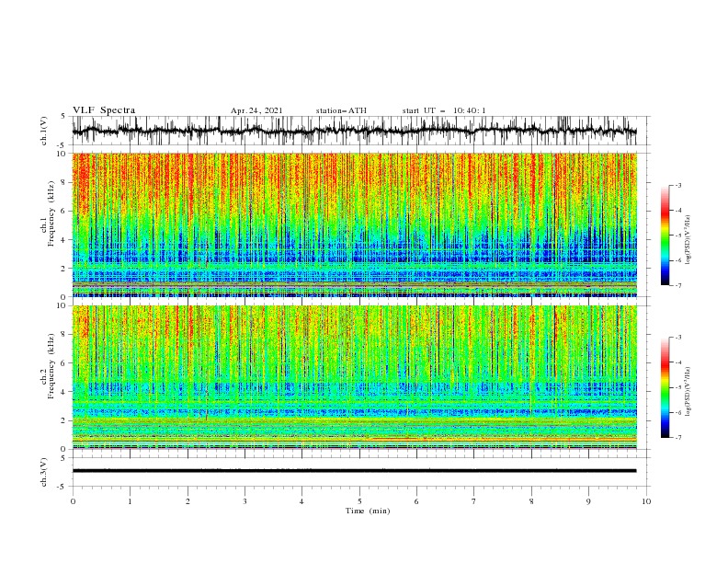Click the "-3" label on ch.1 color bar
The width and height of the screenshot is (728, 563).
click(678, 185)
